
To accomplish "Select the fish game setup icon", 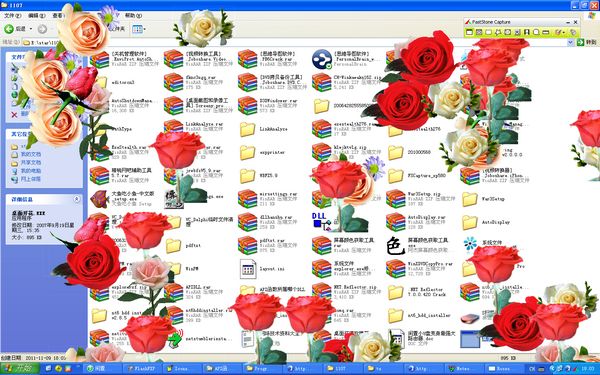I will point(99,199).
